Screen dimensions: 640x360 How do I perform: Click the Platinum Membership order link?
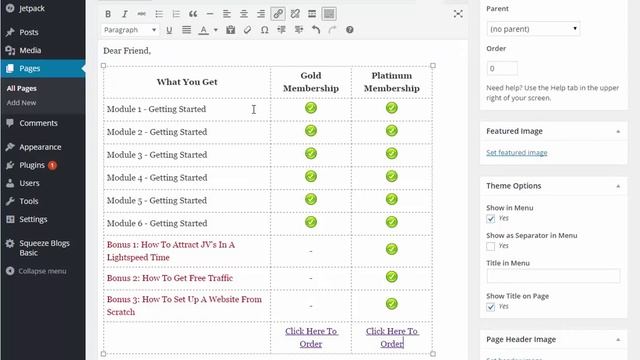pyautogui.click(x=392, y=338)
